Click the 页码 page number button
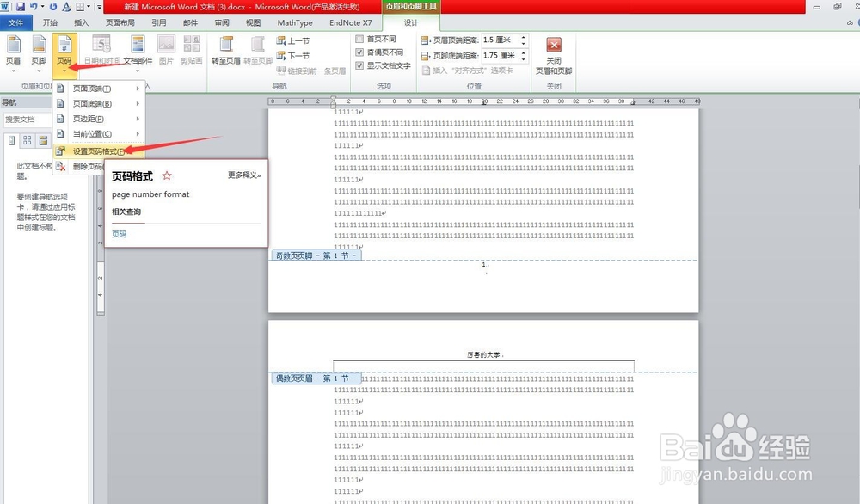Screen dimensions: 860x504 point(64,55)
